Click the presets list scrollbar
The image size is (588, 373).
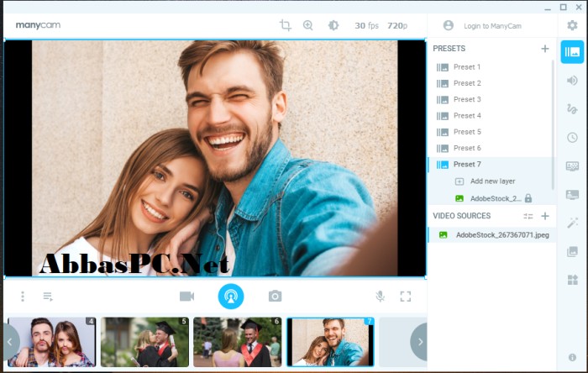[x=553, y=125]
